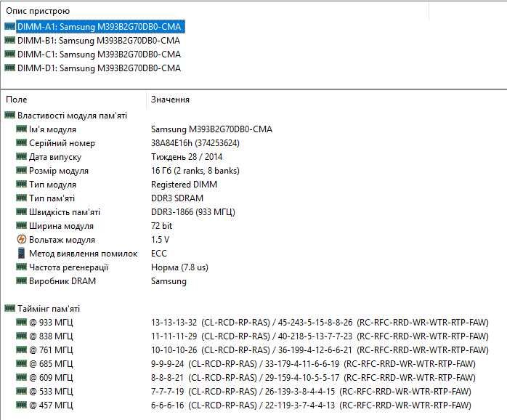This screenshot has width=507, height=420.
Task: Select timing value starting '11-11-11-29'
Action: point(320,336)
